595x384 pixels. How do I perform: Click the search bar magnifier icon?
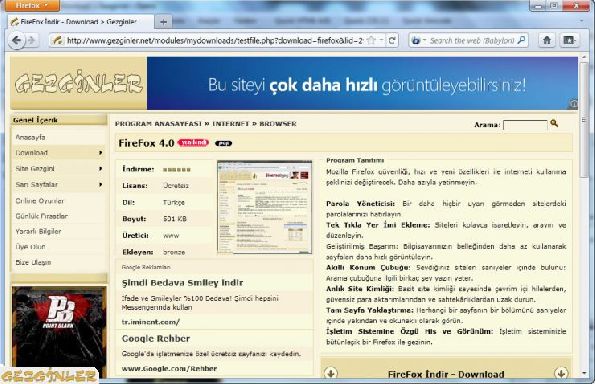tap(522, 40)
